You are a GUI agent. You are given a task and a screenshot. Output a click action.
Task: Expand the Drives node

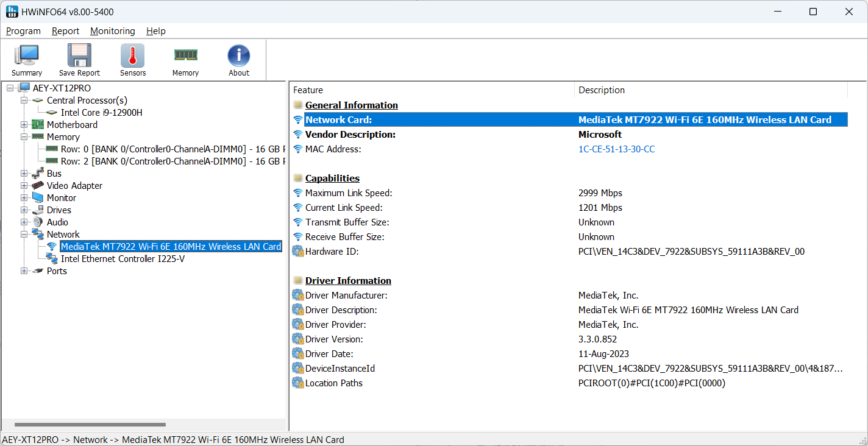pyautogui.click(x=24, y=210)
